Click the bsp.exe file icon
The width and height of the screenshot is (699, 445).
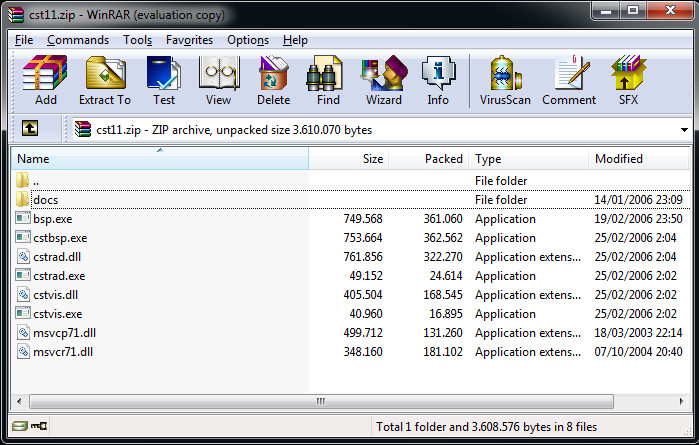23,218
